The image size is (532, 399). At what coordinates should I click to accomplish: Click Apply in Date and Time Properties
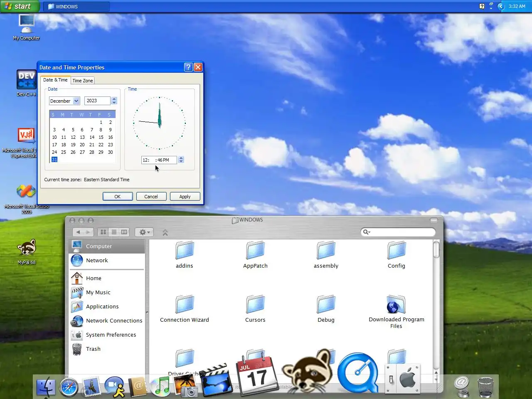point(185,197)
